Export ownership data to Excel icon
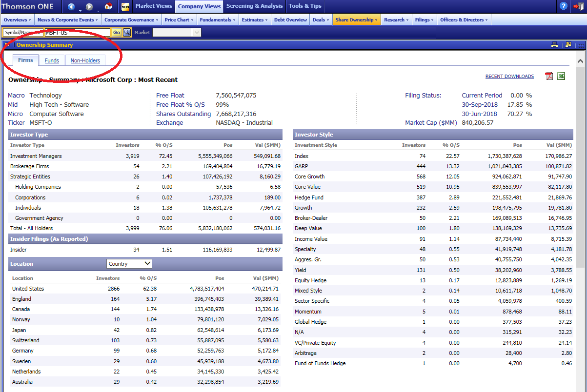The height and width of the screenshot is (392, 587). [561, 76]
